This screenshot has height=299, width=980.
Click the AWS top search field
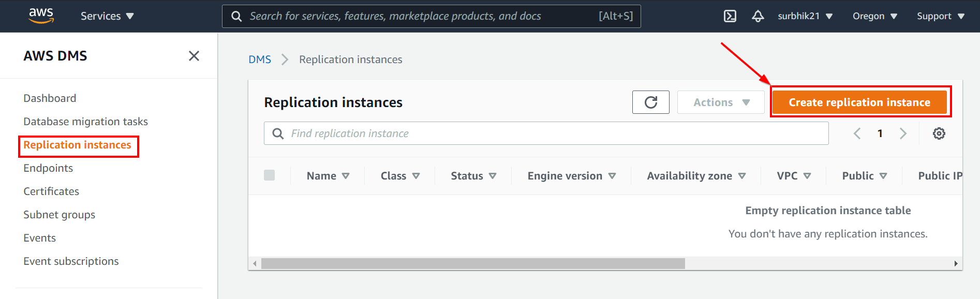pyautogui.click(x=432, y=16)
